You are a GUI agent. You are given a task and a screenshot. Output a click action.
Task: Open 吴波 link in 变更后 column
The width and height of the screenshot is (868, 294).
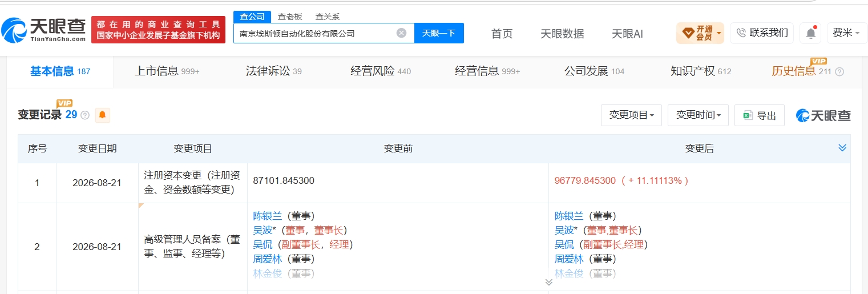[564, 230]
